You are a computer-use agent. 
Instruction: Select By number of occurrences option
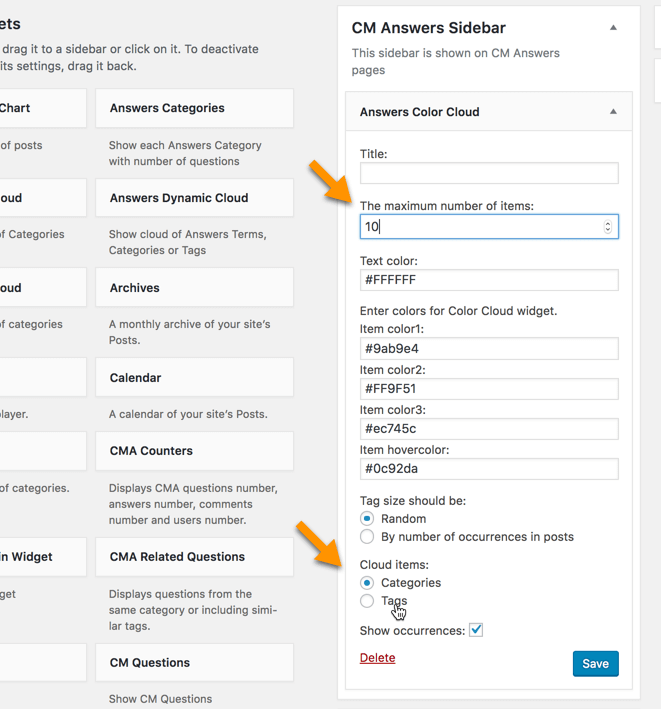point(367,537)
